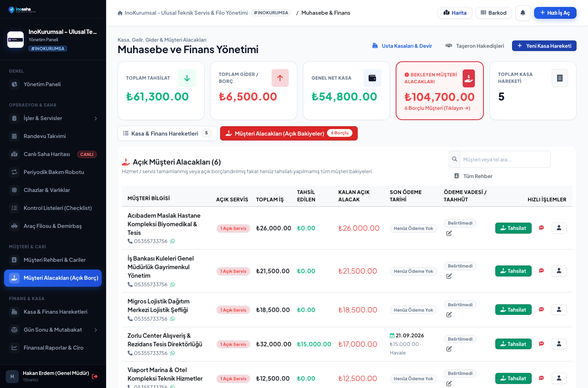Open Periyodik Bakım Robotu in sidebar
This screenshot has width=588, height=388.
click(53, 172)
